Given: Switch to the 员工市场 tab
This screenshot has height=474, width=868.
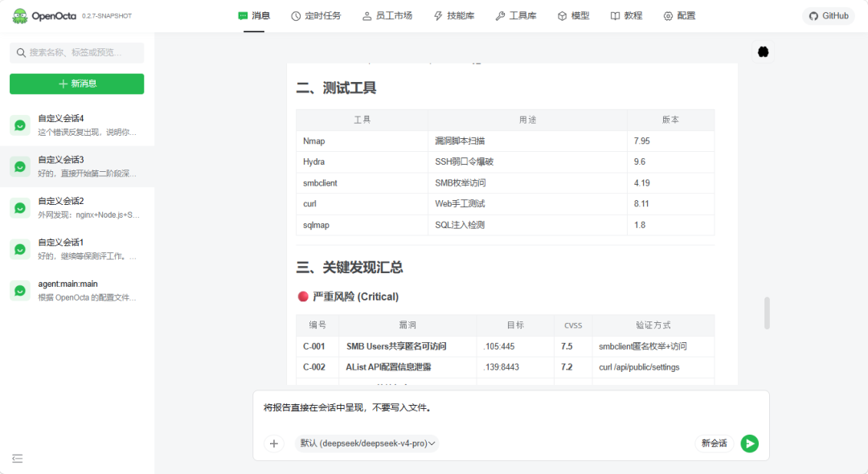Looking at the screenshot, I should pyautogui.click(x=387, y=16).
